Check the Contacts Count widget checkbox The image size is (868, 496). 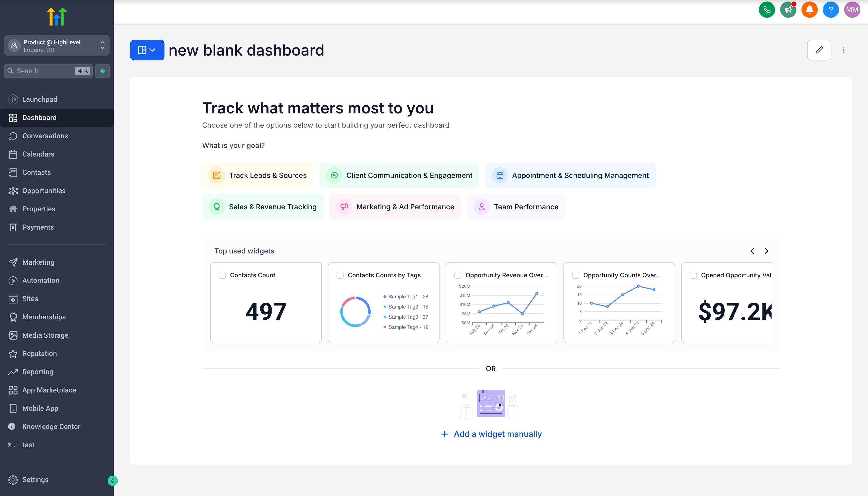pos(222,275)
